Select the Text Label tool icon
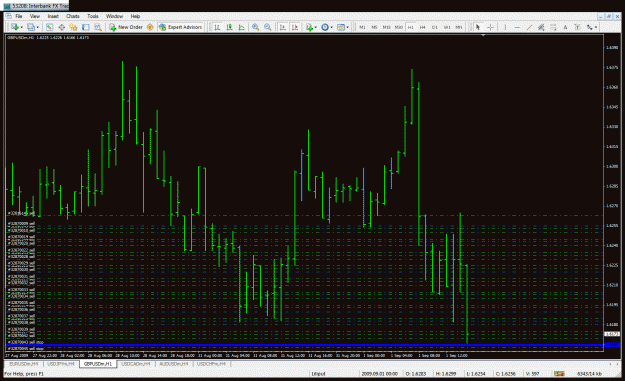This screenshot has width=625, height=381. [x=577, y=27]
